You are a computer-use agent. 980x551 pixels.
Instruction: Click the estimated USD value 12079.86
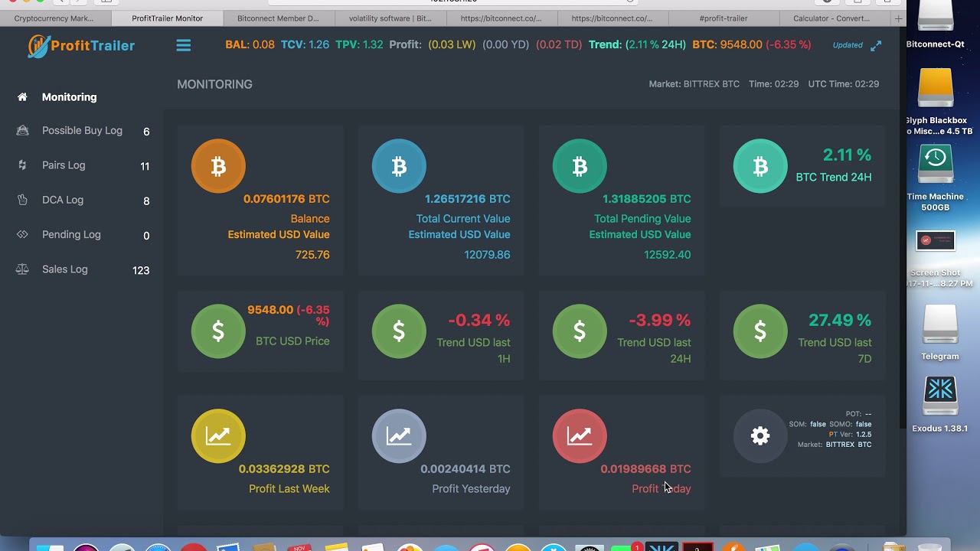point(487,255)
